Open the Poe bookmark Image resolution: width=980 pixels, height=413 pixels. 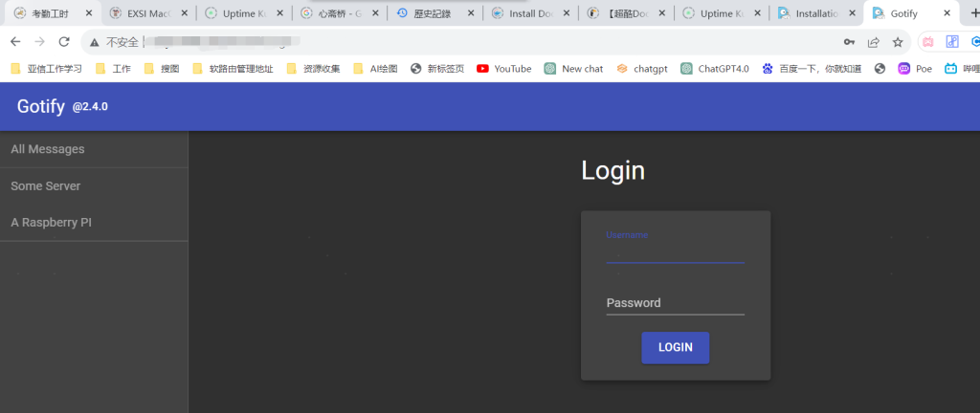click(x=915, y=69)
